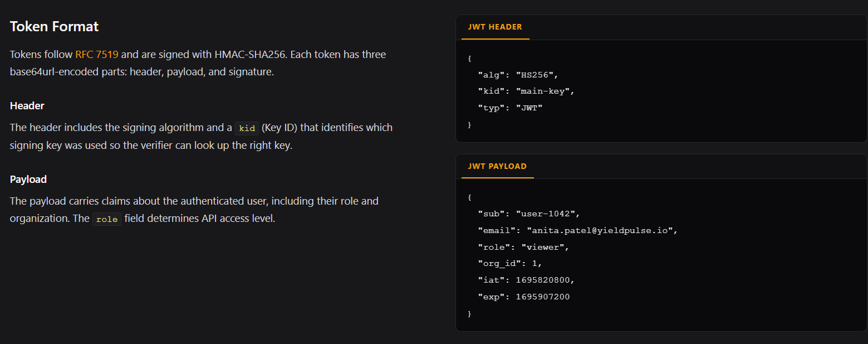
Task: Click the "HS256" value in header code
Action: coord(536,75)
